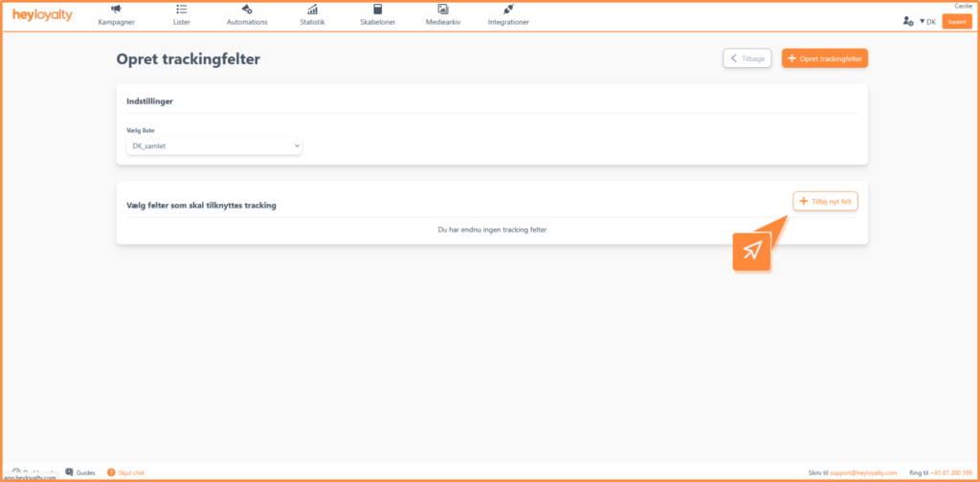Open the Kampagner megaphone menu
The image size is (980, 482).
point(116,11)
